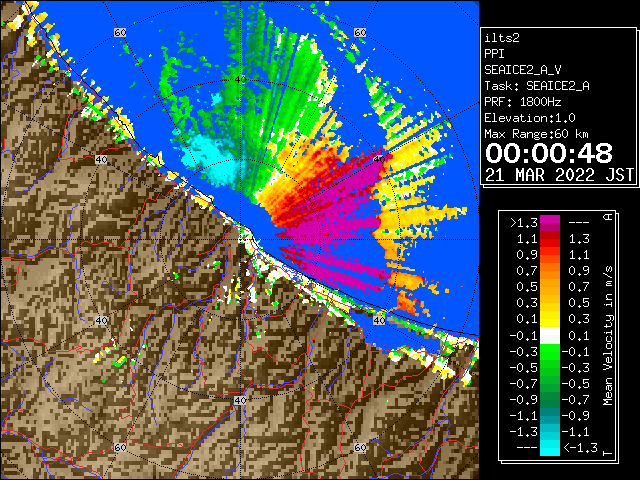The width and height of the screenshot is (640, 480).
Task: Pick the white near-zero velocity swatch
Action: click(550, 336)
